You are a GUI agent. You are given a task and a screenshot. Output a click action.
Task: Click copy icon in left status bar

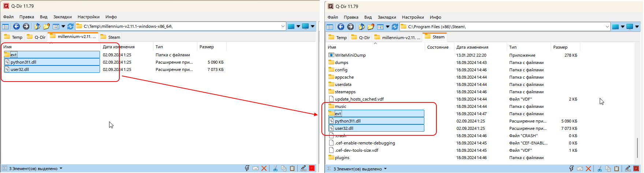click(x=284, y=168)
